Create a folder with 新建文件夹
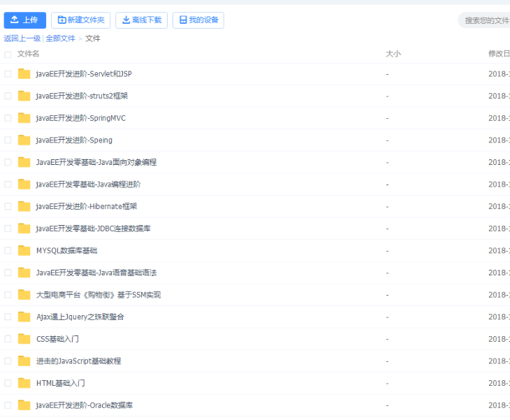The image size is (510, 420). [x=80, y=20]
